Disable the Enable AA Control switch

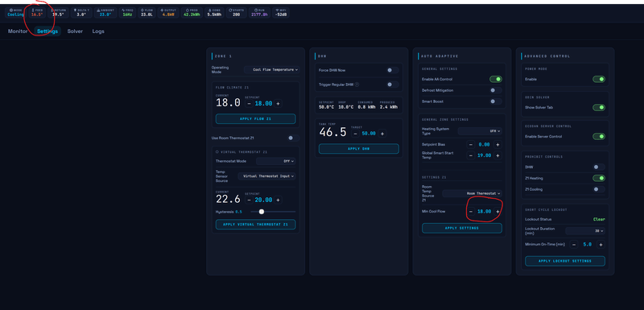click(x=496, y=79)
